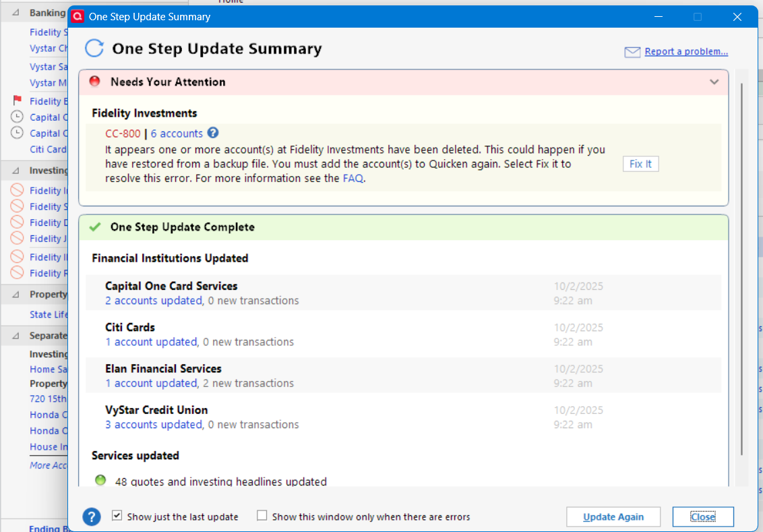Click the CC-800 help question mark icon
The image size is (763, 532).
click(212, 133)
